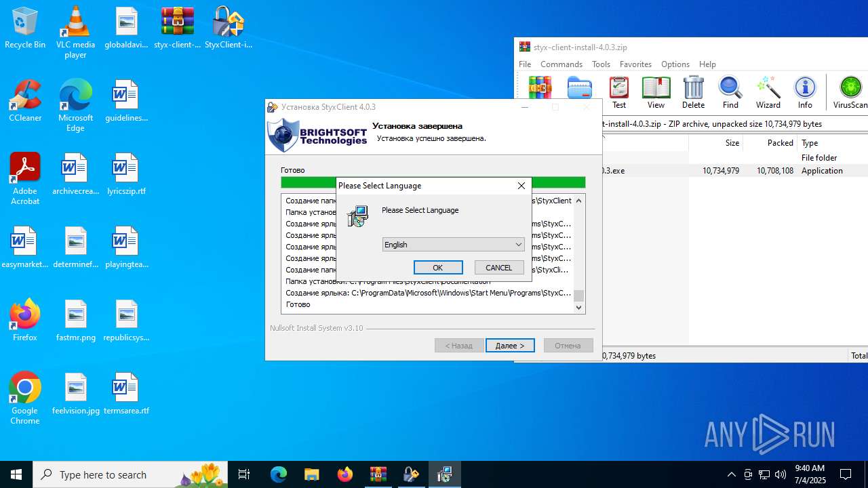The width and height of the screenshot is (868, 488).
Task: Open VLC media player desktop icon
Action: [75, 33]
